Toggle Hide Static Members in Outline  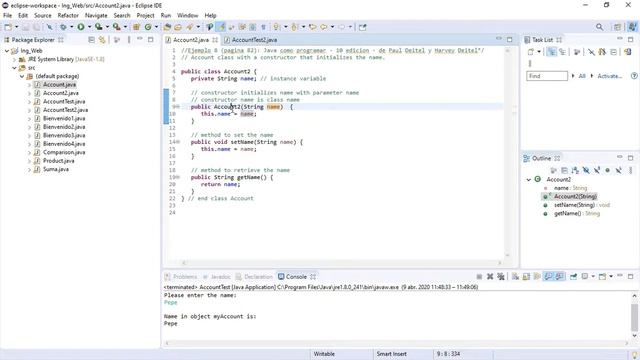coord(597,170)
